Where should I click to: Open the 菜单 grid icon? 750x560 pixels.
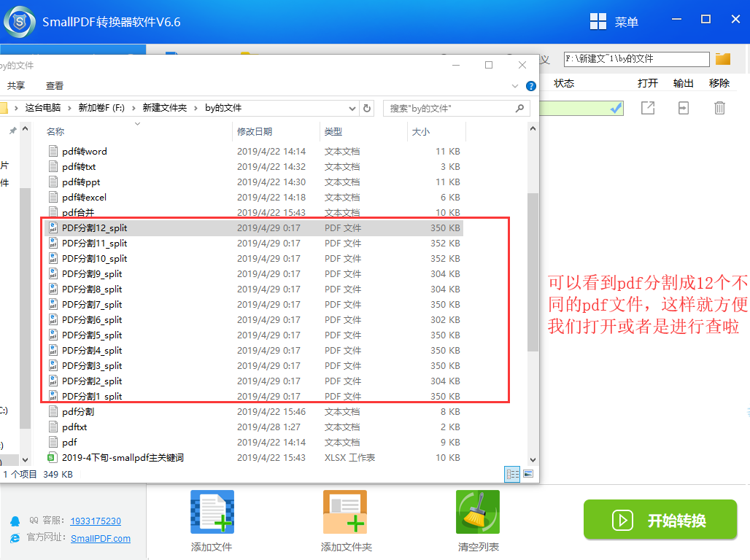pos(598,22)
